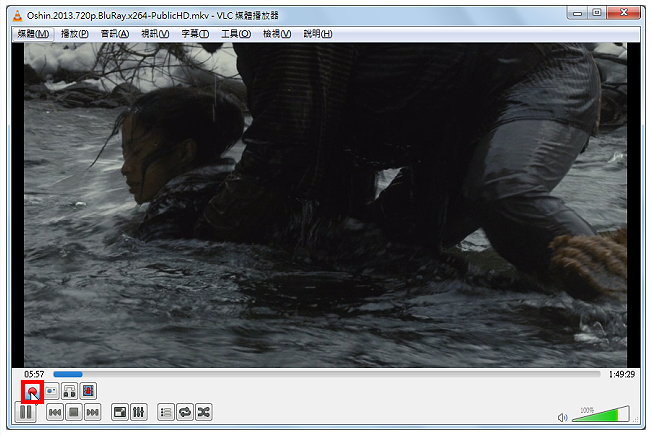
Task: Maximize the VLC window
Action: (597, 13)
